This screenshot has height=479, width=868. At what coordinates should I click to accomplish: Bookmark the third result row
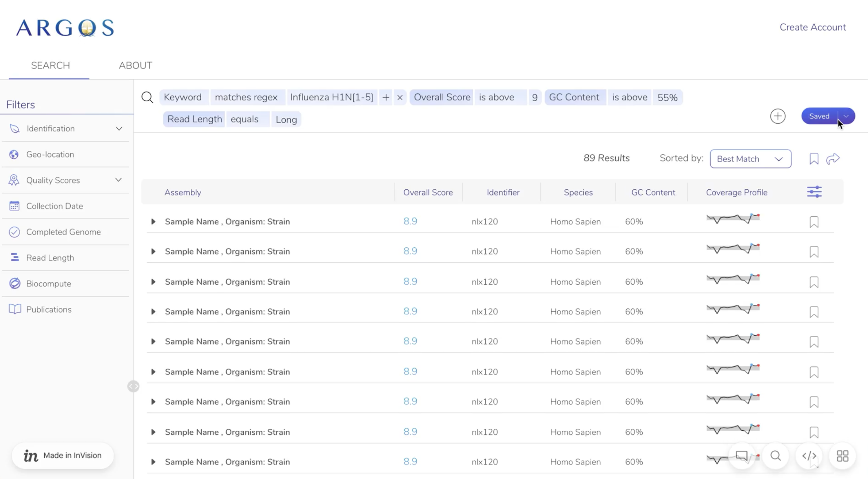point(814,282)
